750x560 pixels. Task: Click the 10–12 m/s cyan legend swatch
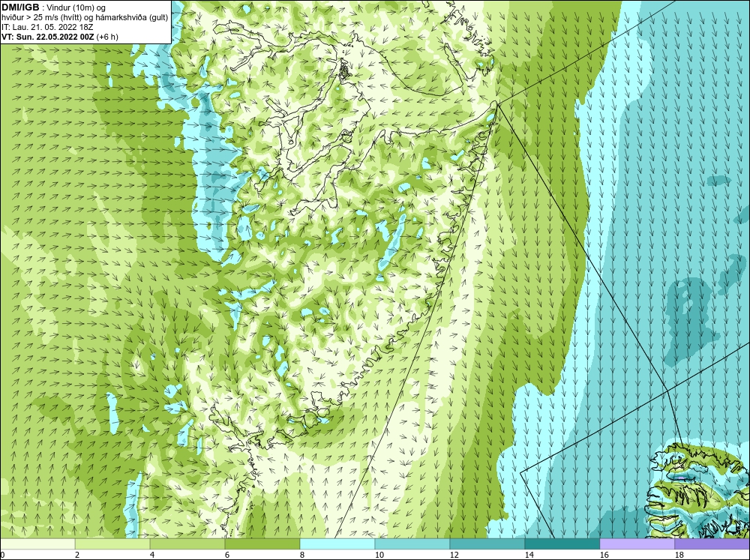tap(412, 544)
